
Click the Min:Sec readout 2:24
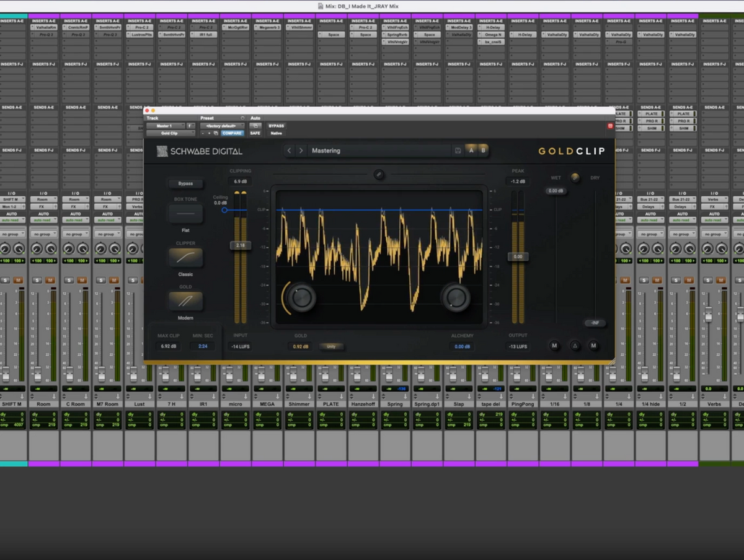[203, 346]
